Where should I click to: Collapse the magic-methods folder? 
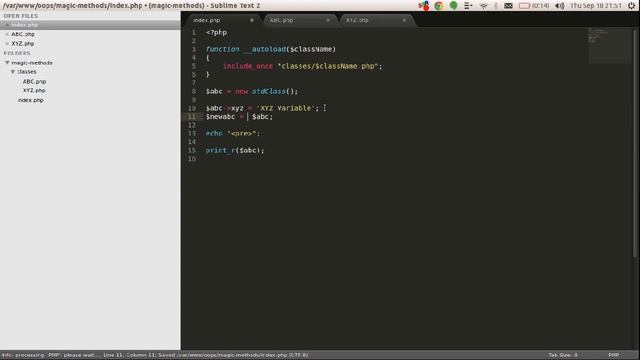click(x=7, y=63)
